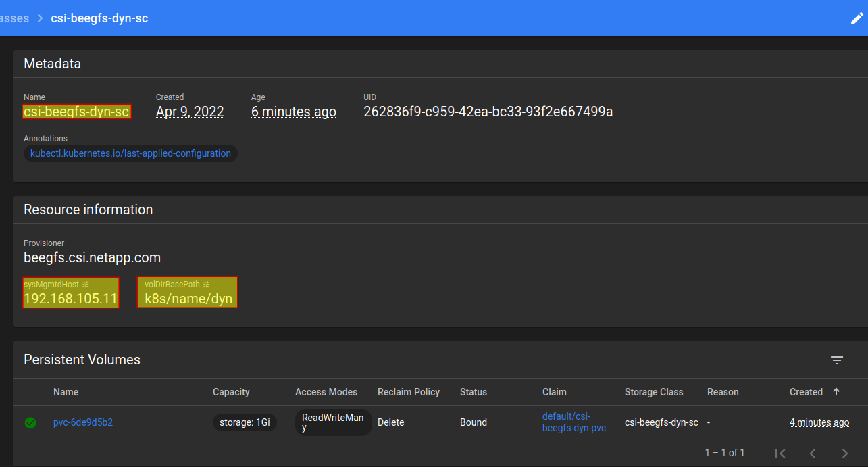
Task: Open the default/csi-beegfs-dyn-pvc claim link
Action: click(x=574, y=422)
